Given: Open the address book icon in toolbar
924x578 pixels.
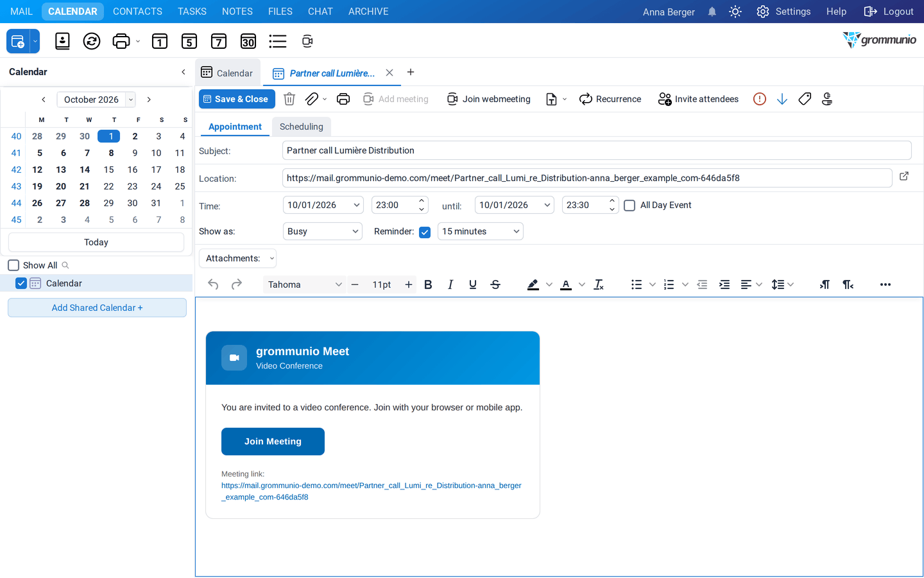Looking at the screenshot, I should 62,41.
